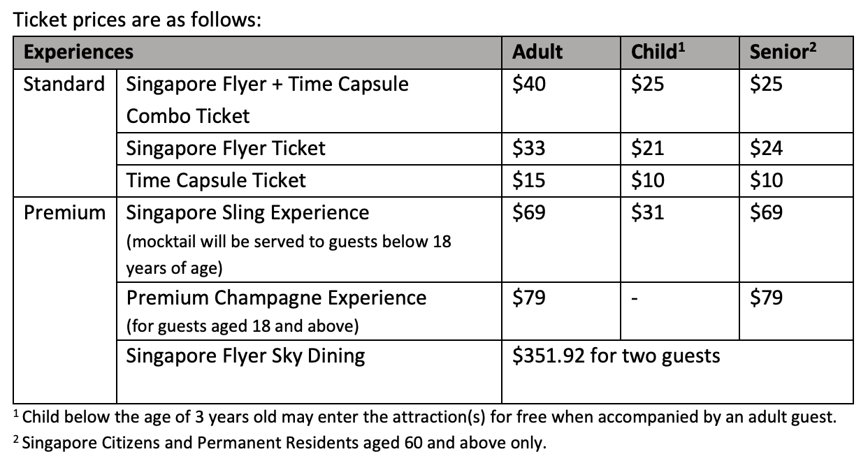Click the $21 child Flyer price

tap(647, 148)
